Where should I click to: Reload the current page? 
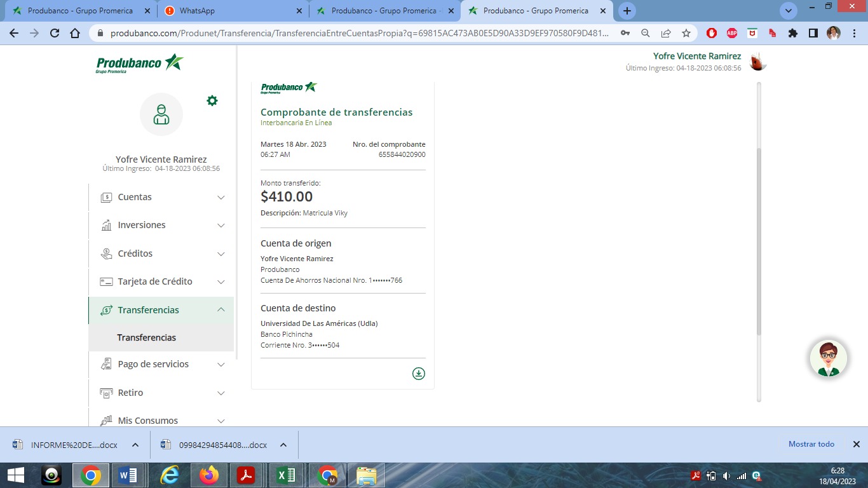coord(55,33)
